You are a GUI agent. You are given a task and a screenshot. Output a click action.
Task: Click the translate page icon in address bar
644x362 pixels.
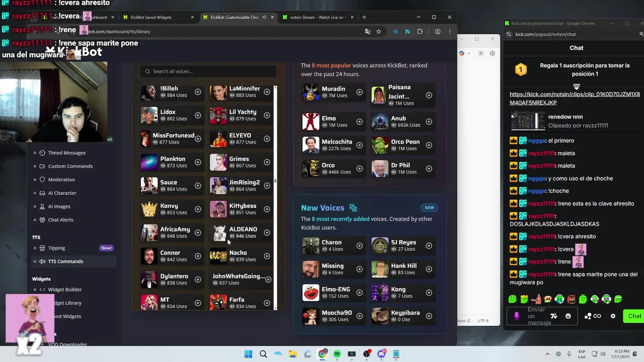368,31
